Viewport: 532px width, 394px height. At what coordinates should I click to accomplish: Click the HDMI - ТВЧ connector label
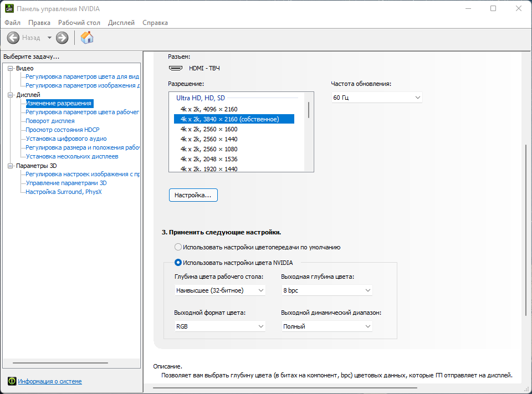tap(204, 68)
